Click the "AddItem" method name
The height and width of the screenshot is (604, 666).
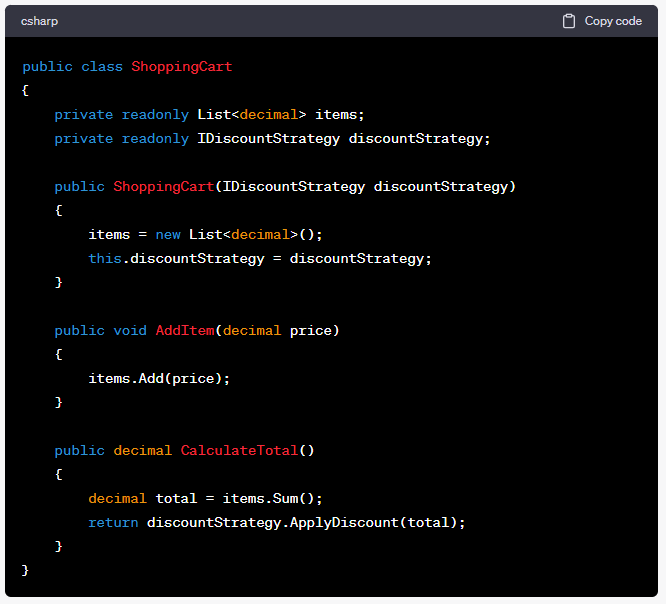pyautogui.click(x=185, y=331)
